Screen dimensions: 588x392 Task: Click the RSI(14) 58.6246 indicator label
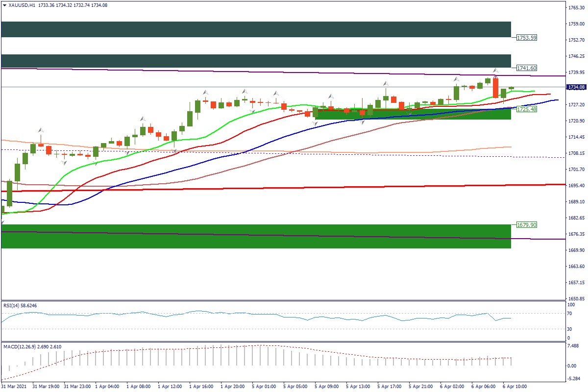pyautogui.click(x=21, y=305)
